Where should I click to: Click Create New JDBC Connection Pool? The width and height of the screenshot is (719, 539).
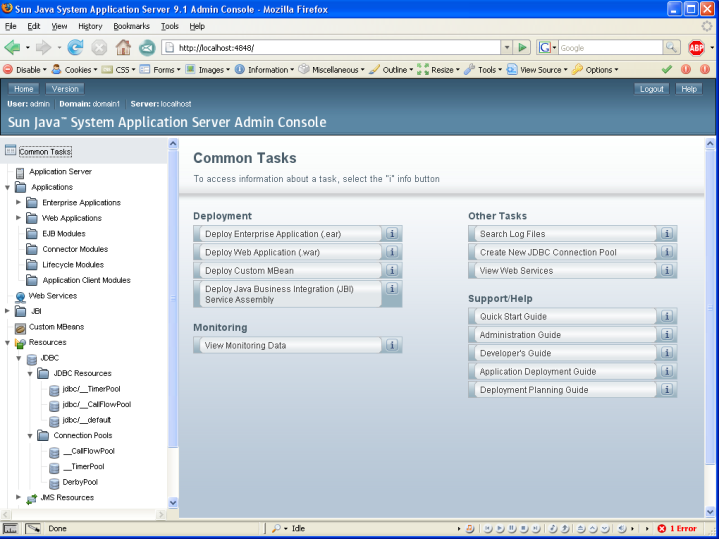click(x=563, y=252)
